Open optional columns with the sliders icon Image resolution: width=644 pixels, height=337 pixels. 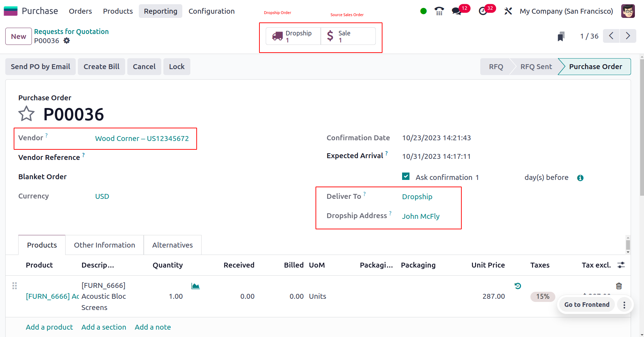coord(621,265)
